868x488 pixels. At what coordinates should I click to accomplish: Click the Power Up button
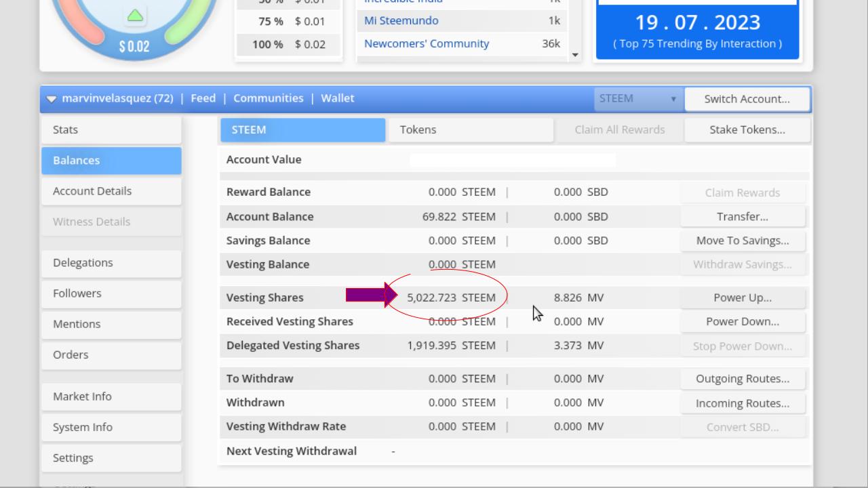743,298
